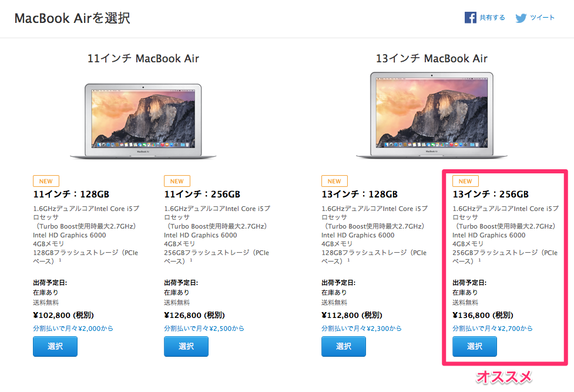Select the recommended 13インチ 256GB button

click(475, 346)
